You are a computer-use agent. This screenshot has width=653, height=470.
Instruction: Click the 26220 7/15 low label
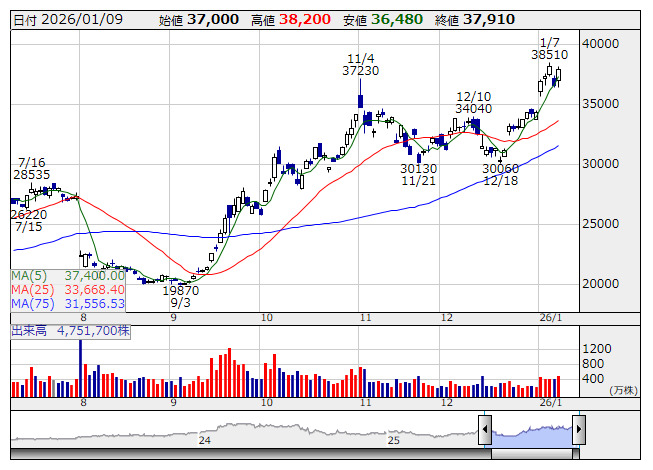[x=29, y=221]
